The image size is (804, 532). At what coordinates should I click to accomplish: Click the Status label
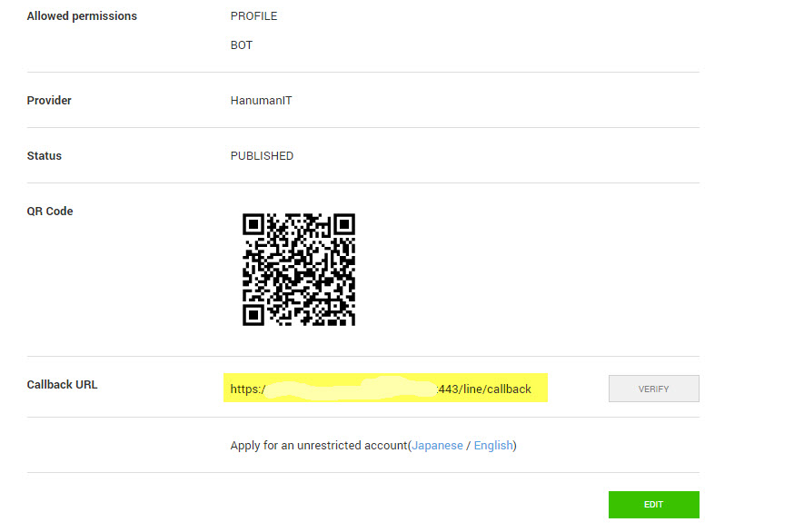[x=45, y=156]
